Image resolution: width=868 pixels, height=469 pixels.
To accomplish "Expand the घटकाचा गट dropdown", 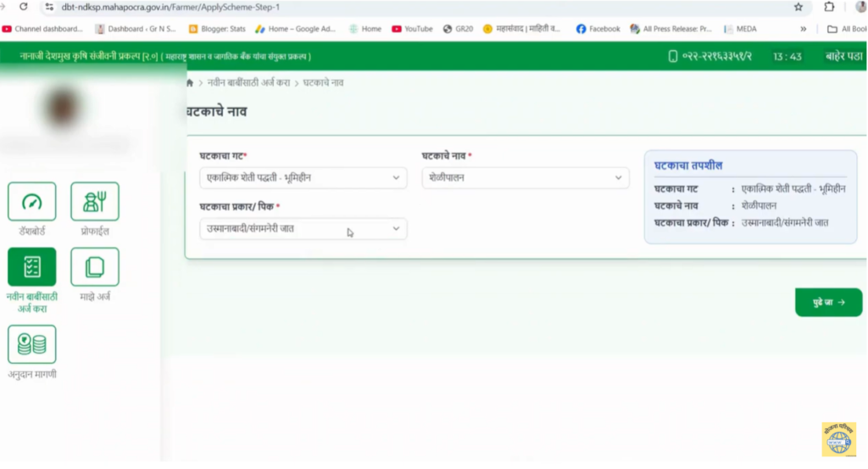I will (303, 178).
